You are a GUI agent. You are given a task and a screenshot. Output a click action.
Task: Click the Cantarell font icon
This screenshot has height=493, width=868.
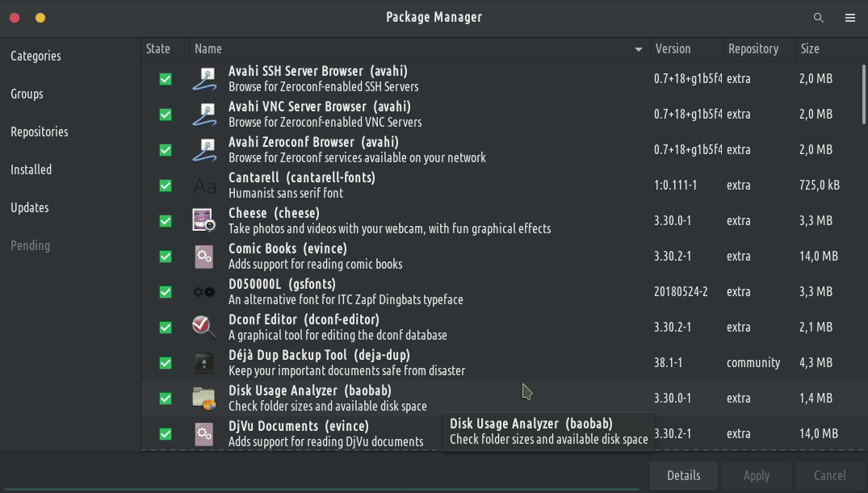click(203, 186)
